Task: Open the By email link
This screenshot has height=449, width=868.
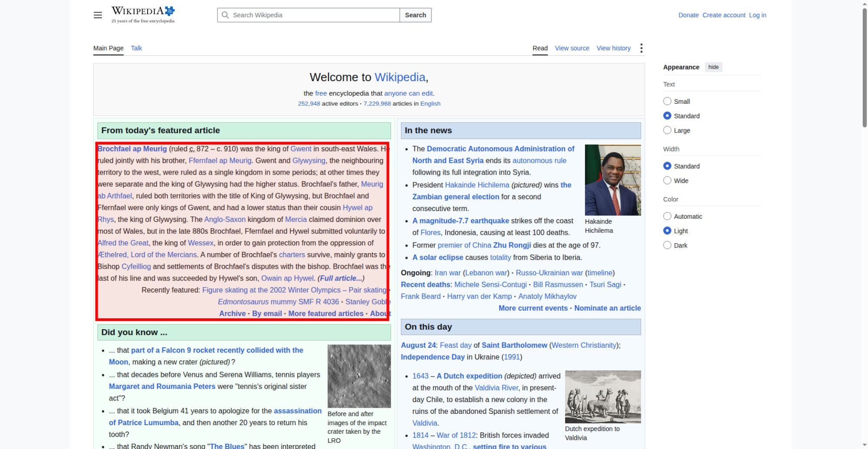Action: pyautogui.click(x=267, y=314)
